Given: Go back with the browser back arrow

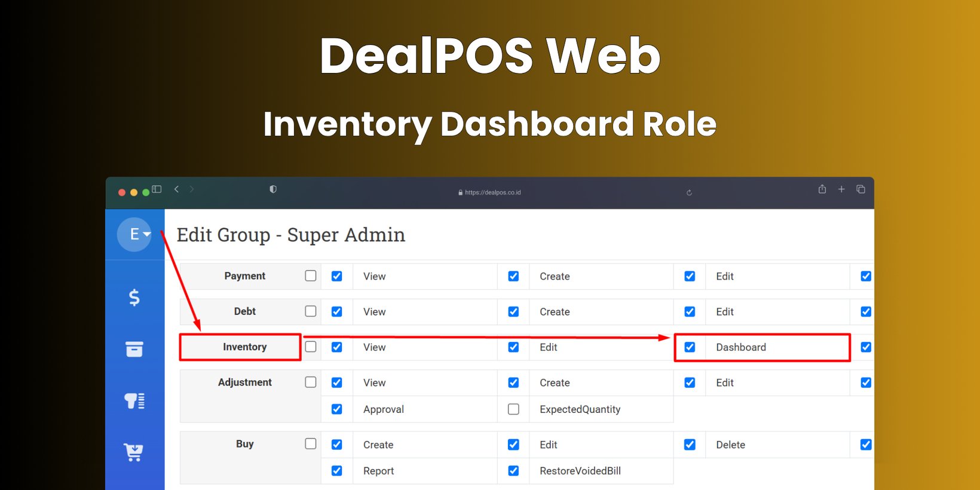Looking at the screenshot, I should 176,189.
